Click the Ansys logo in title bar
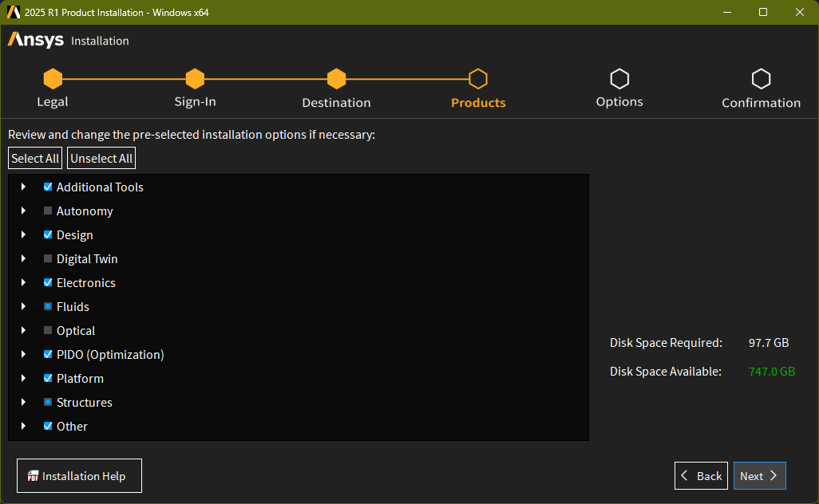The width and height of the screenshot is (819, 504). point(14,12)
